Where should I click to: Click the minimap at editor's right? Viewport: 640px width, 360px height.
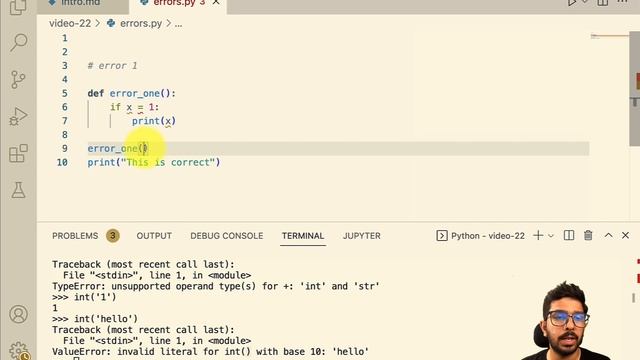[x=609, y=37]
